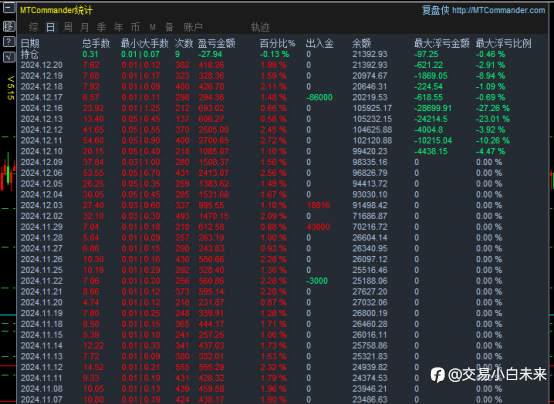This screenshot has width=554, height=404.
Task: Switch to the 综 summary tab
Action: [x=34, y=27]
